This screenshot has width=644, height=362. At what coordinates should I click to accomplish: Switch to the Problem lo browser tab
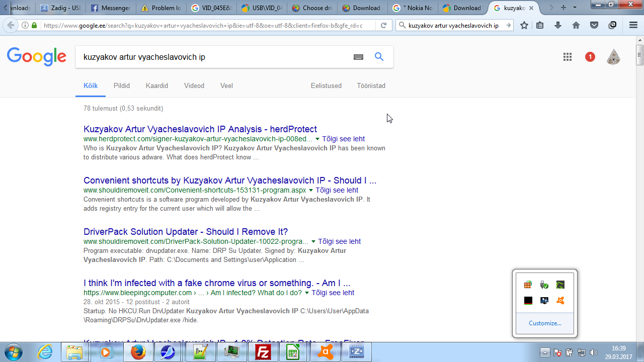tap(160, 8)
